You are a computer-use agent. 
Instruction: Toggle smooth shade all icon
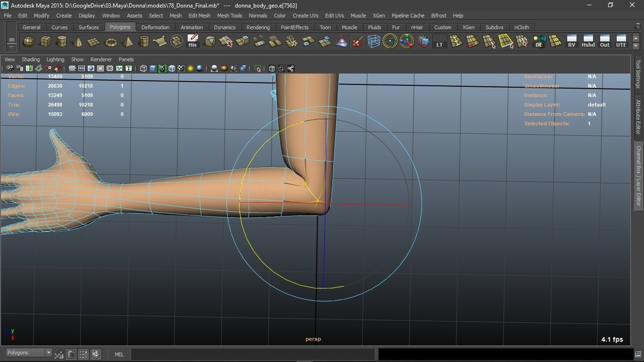coord(153,68)
